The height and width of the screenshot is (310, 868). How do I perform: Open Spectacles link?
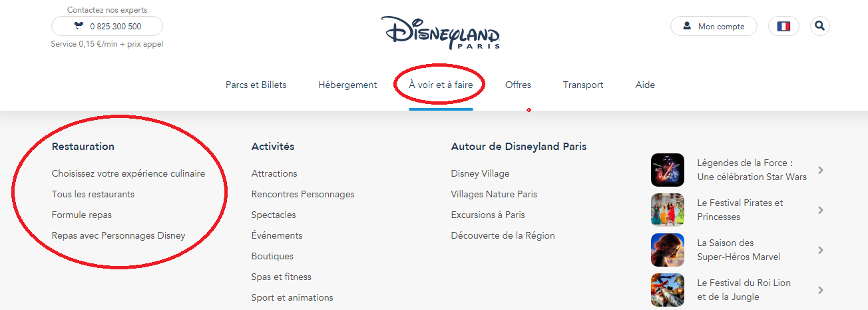274,215
